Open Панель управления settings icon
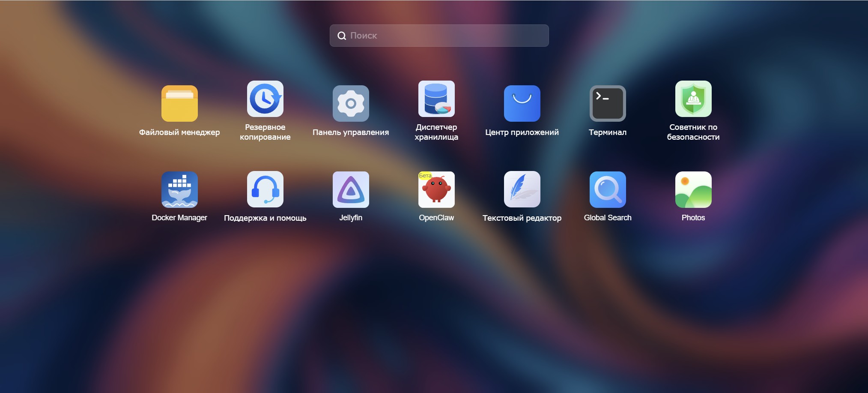Image resolution: width=868 pixels, height=393 pixels. (x=351, y=103)
